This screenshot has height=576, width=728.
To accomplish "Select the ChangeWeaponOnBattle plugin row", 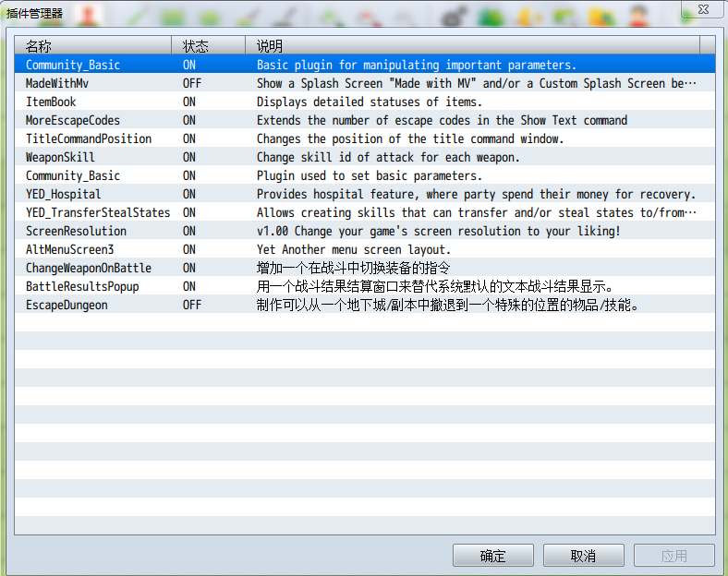I will coord(365,268).
